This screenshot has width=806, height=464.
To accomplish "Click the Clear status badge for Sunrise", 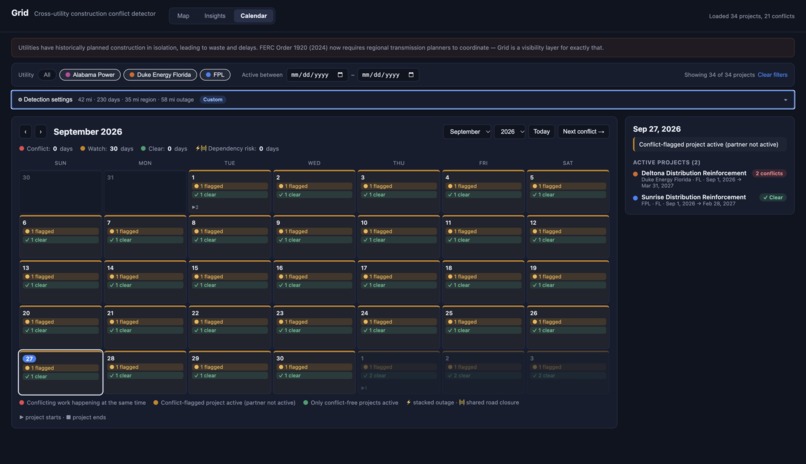I will coord(773,198).
